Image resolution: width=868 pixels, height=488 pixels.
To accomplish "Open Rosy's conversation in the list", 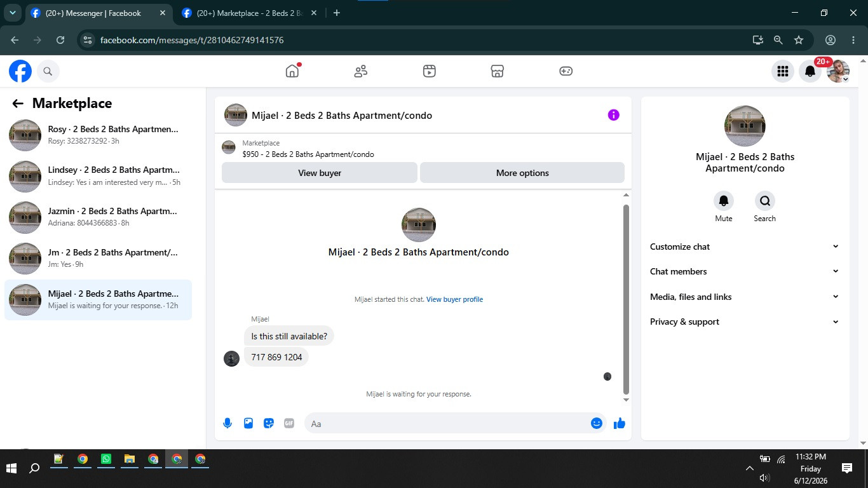I will pyautogui.click(x=98, y=135).
